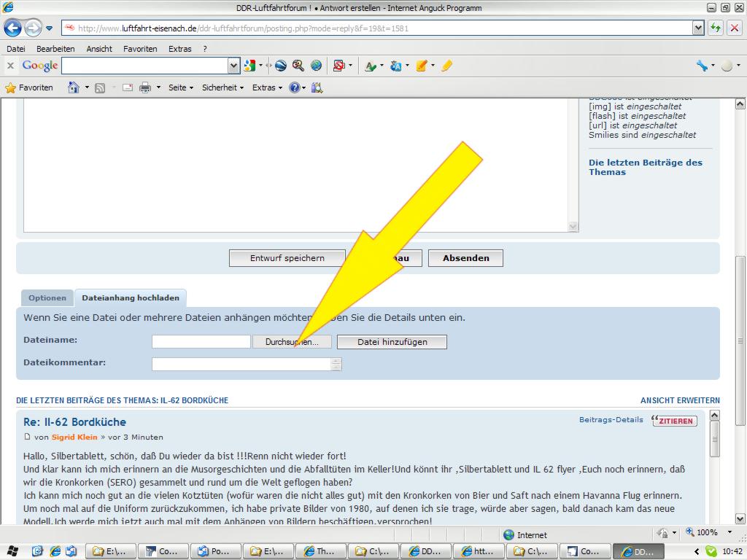Click the Google toolbar highlighter icon
This screenshot has height=560, width=747.
(x=446, y=66)
